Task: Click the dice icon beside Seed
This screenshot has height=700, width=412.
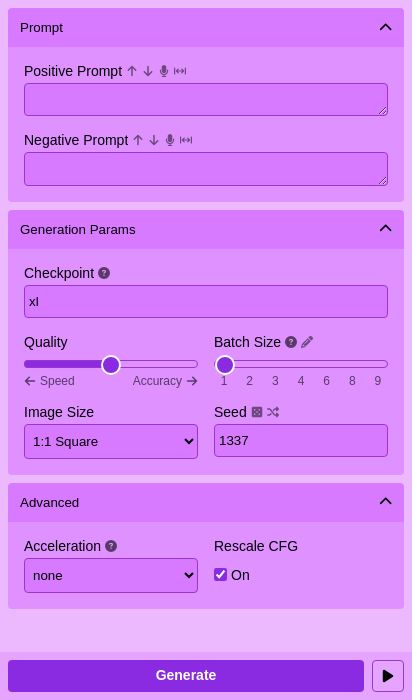Action: [x=257, y=412]
